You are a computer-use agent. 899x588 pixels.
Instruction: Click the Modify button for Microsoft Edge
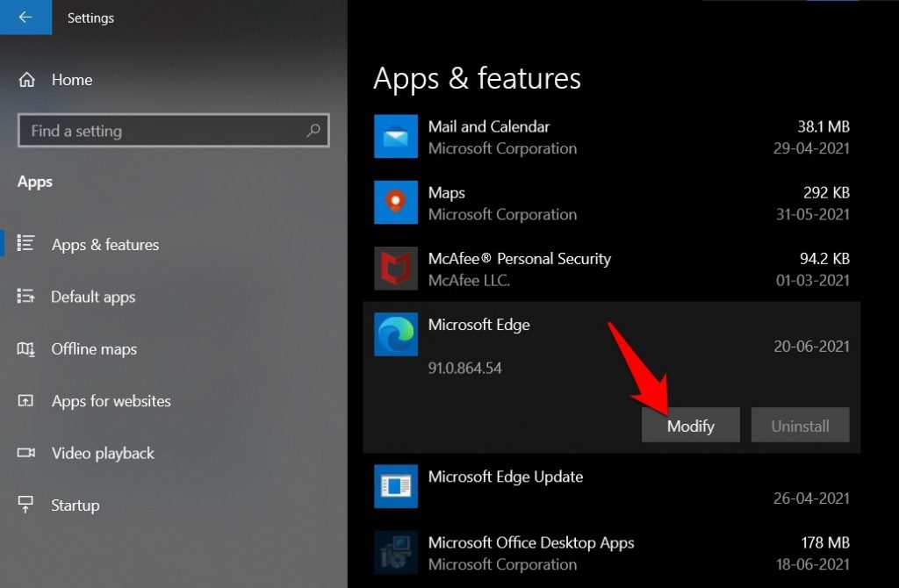[x=691, y=425]
